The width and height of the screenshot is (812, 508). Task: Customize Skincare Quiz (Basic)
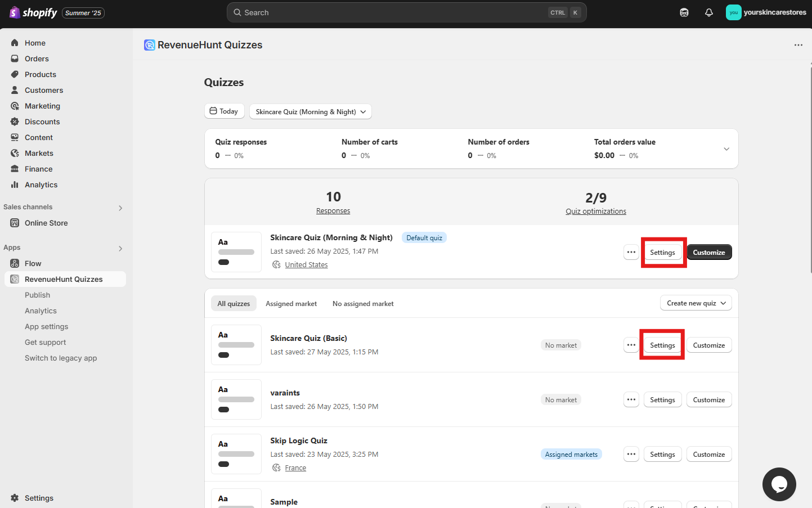[x=709, y=345]
